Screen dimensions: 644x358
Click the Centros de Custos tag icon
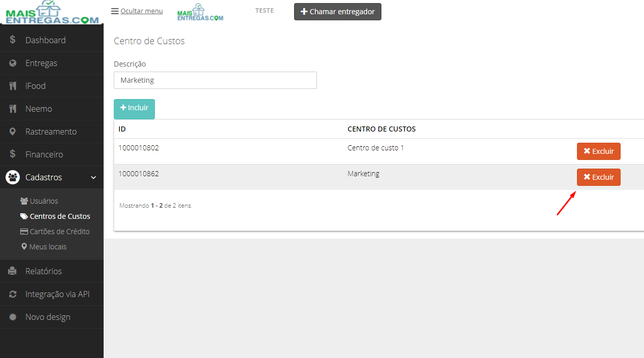pos(24,216)
